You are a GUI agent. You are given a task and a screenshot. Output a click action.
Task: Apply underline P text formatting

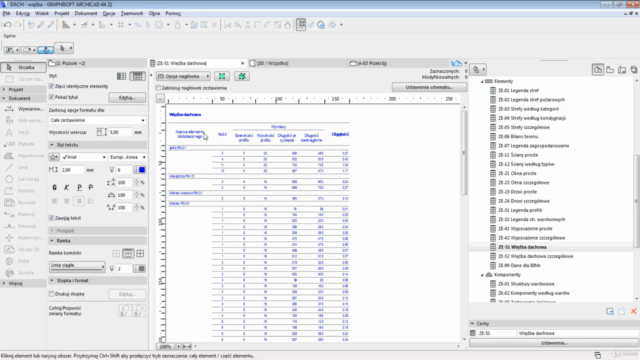pos(79,187)
